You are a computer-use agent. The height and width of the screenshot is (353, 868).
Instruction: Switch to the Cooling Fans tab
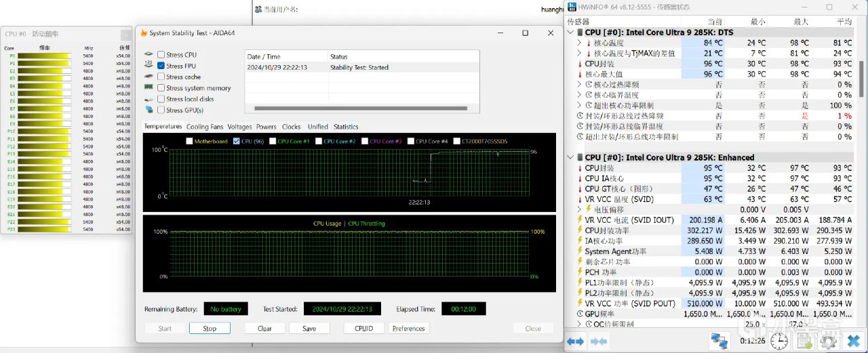click(205, 127)
